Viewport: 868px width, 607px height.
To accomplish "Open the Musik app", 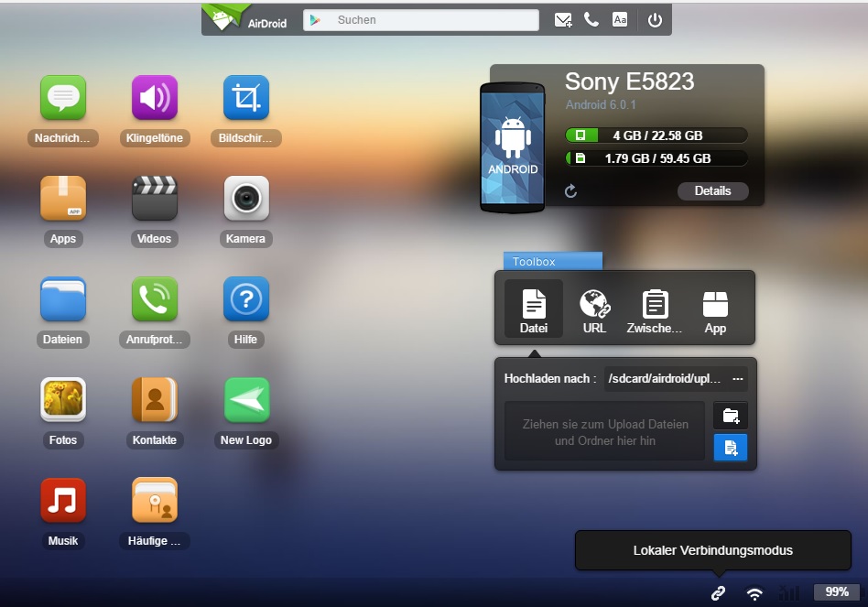I will coord(63,500).
